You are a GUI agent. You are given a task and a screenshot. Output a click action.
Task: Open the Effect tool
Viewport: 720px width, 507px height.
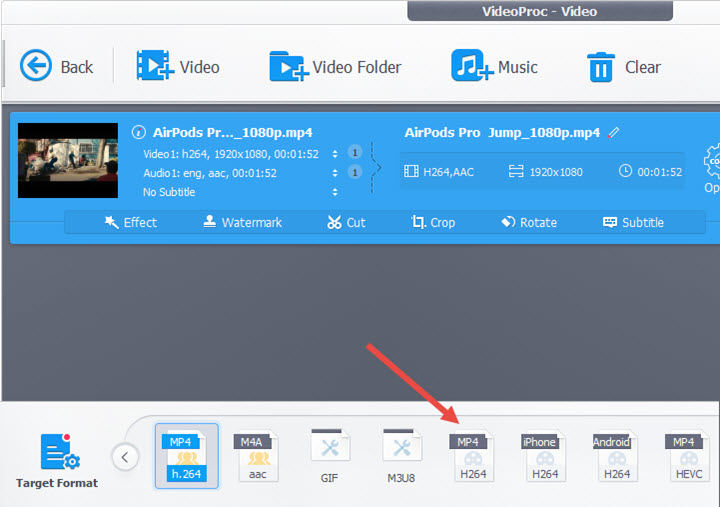(x=131, y=223)
